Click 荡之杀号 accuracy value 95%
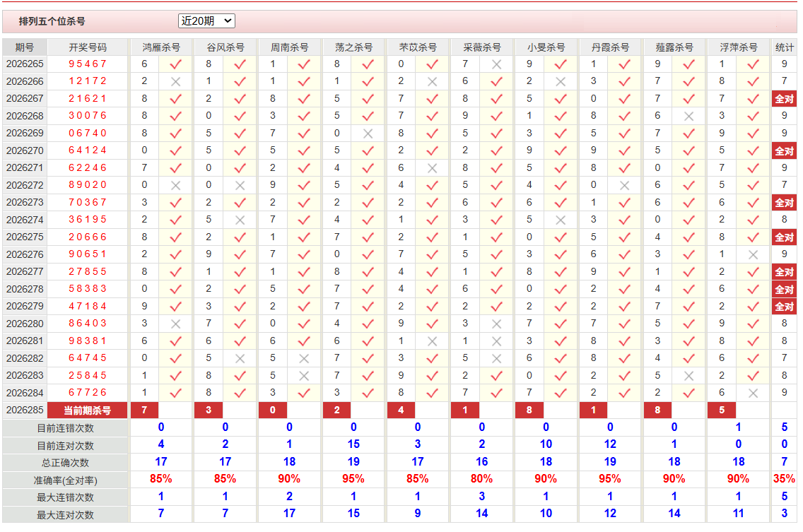The height and width of the screenshot is (532, 803). tap(353, 479)
